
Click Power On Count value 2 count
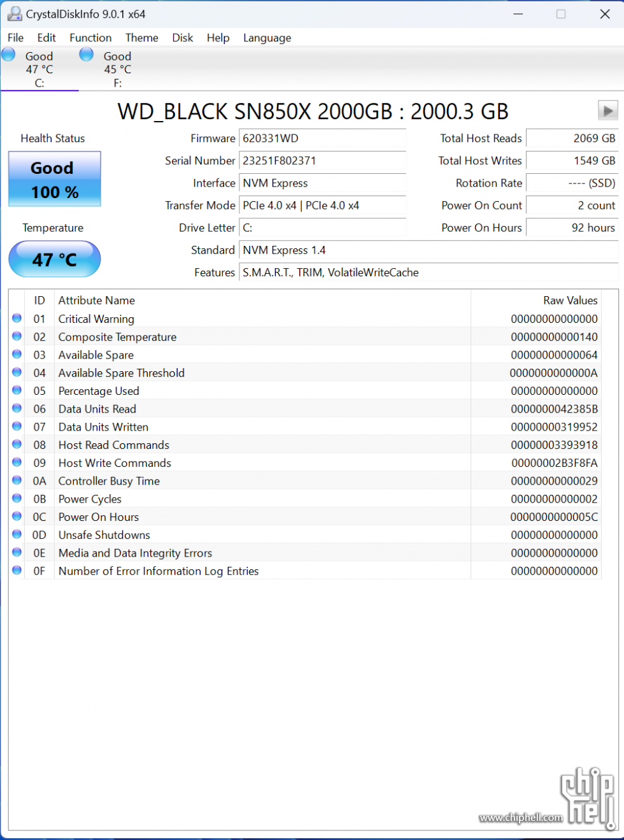pos(572,205)
